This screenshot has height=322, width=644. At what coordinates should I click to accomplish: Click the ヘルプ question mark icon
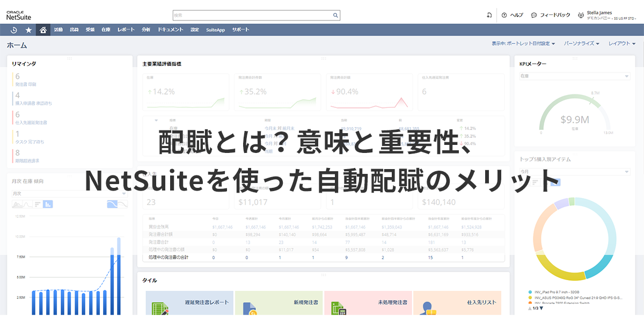[504, 15]
